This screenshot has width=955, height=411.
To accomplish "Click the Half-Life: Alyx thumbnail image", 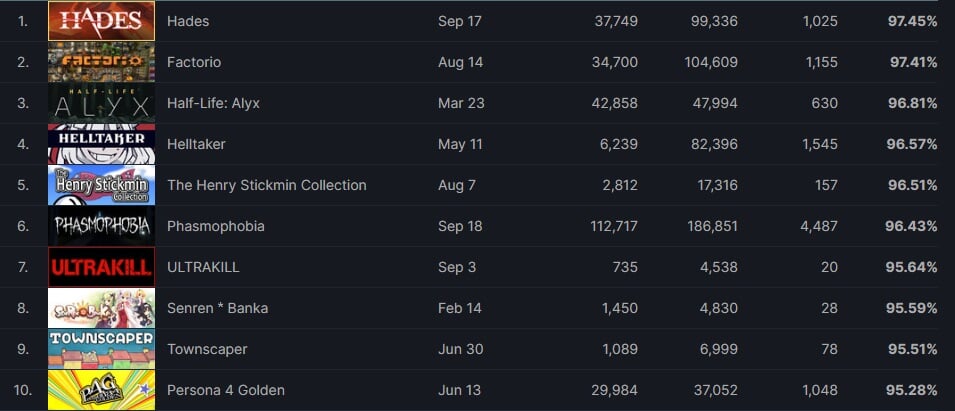I will point(101,103).
